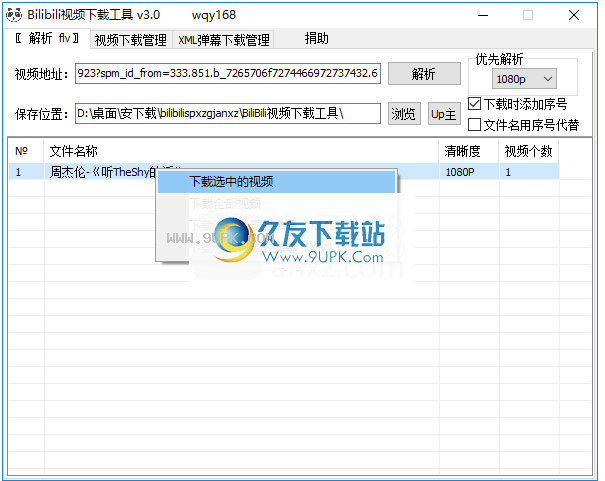Viewport: 605px width, 481px height.
Task: Open the 视频下载管理 tab
Action: click(x=131, y=40)
